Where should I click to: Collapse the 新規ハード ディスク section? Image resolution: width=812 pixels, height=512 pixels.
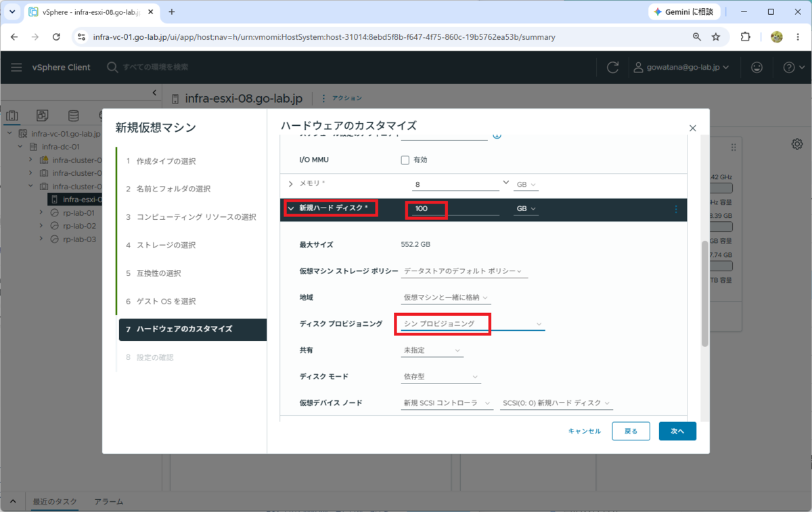291,209
